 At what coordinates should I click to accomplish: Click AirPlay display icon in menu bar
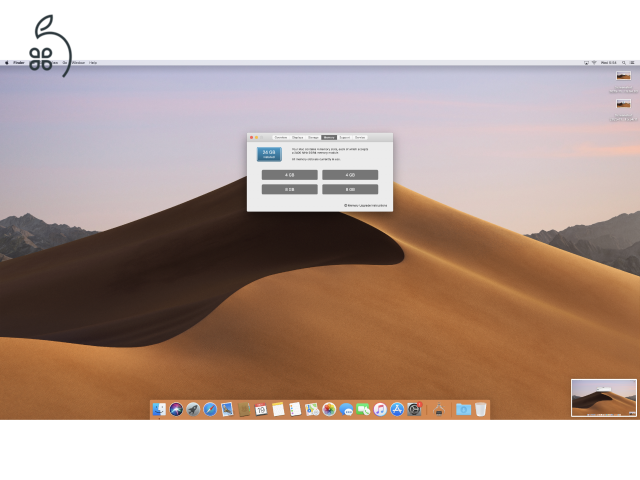(586, 63)
